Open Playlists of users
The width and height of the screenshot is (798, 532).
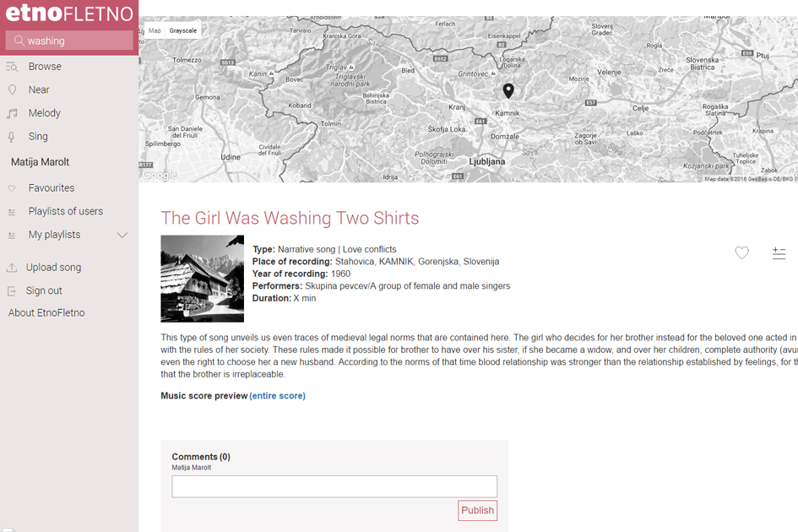click(66, 211)
